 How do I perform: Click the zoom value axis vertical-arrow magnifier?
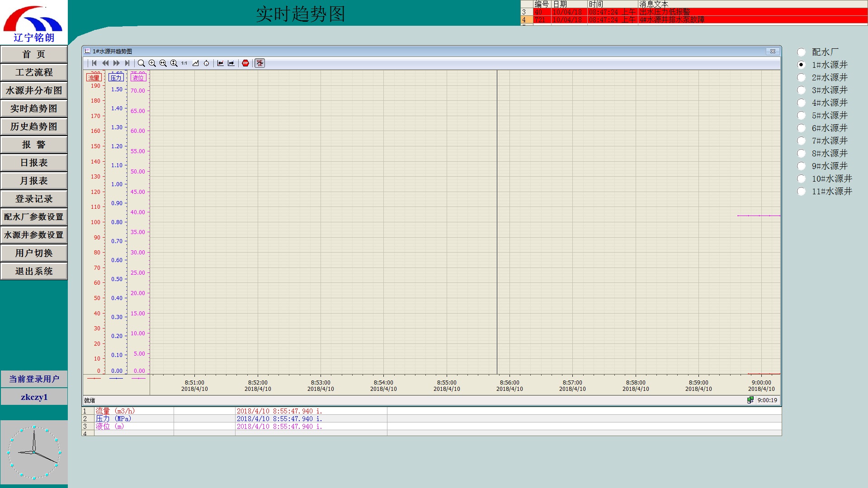(x=174, y=63)
